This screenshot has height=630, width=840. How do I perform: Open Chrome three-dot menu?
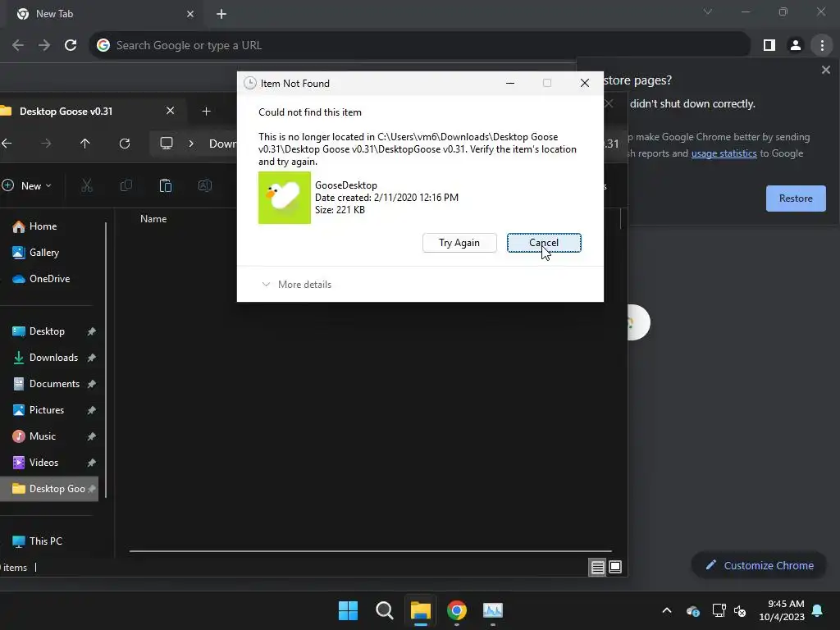click(822, 46)
